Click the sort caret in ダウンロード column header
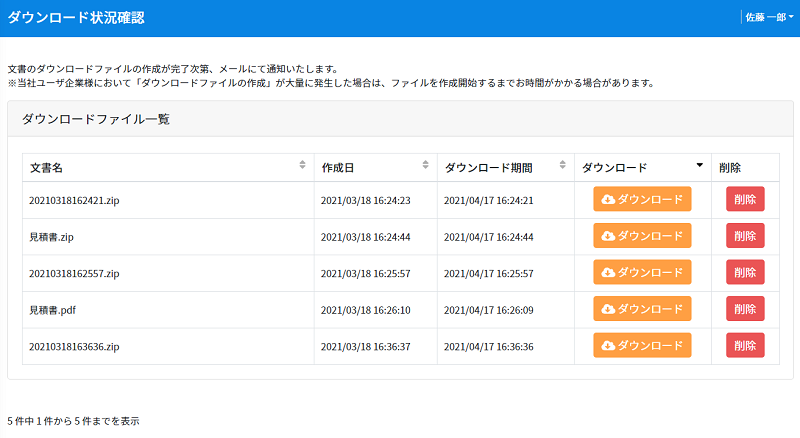 (699, 165)
